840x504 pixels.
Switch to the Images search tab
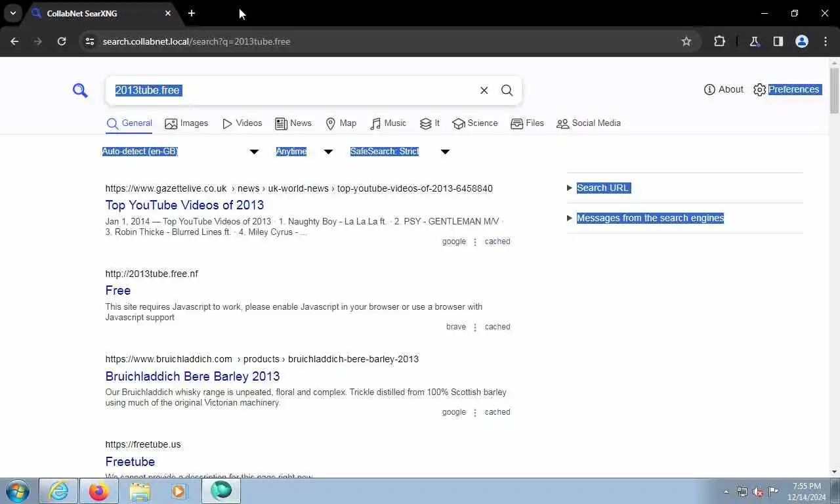coord(186,123)
